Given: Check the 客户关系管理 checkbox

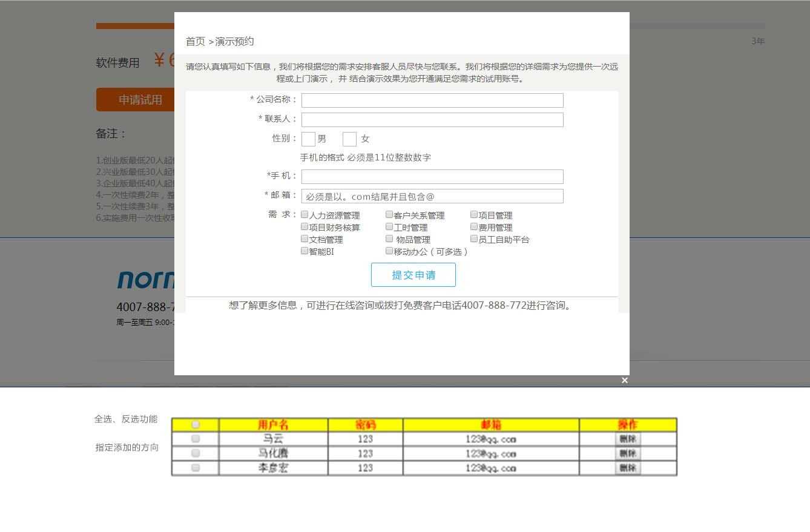Looking at the screenshot, I should click(x=389, y=214).
